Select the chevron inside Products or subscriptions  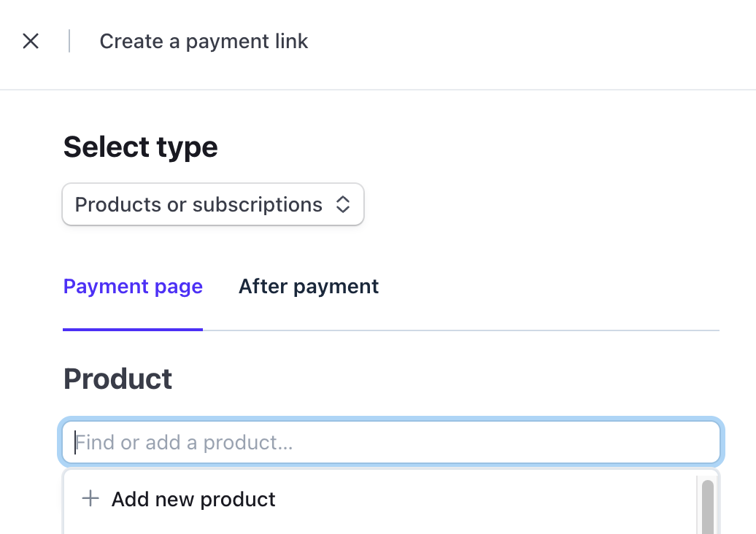coord(342,204)
